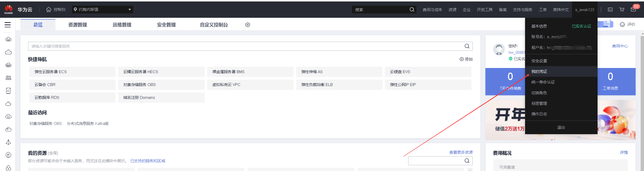
Task: Select 我的凭证 in account menu
Action: point(561,72)
